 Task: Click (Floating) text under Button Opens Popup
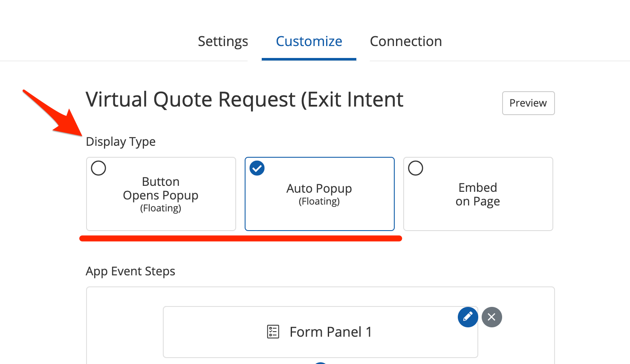[x=161, y=208]
